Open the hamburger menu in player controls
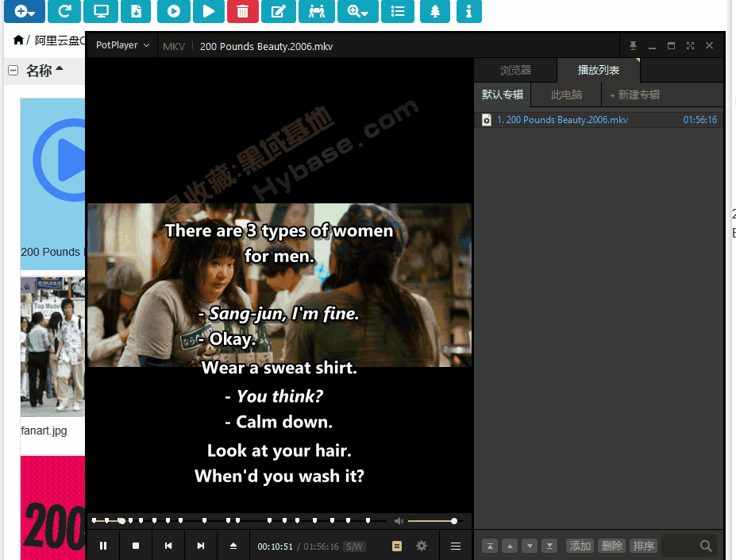Viewport: 736px width, 560px height. click(x=455, y=546)
